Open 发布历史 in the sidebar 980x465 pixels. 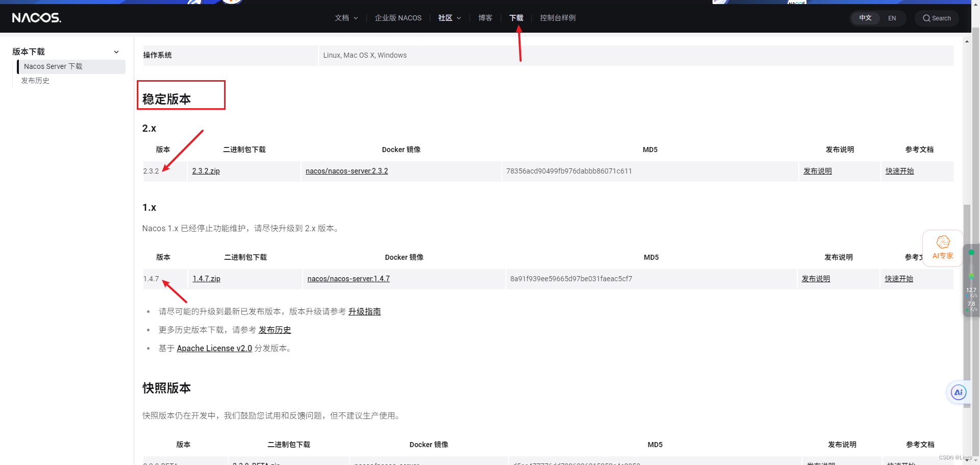click(x=35, y=81)
